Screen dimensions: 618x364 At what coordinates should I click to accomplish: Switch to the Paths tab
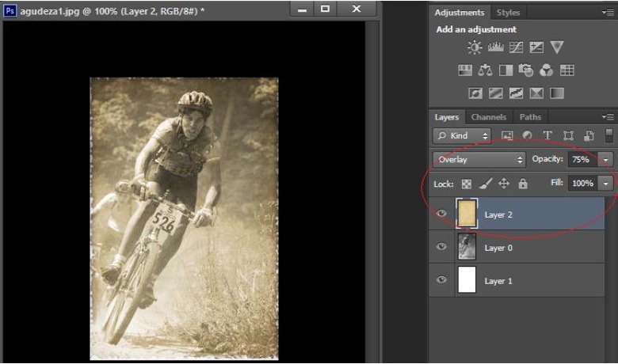tap(530, 117)
